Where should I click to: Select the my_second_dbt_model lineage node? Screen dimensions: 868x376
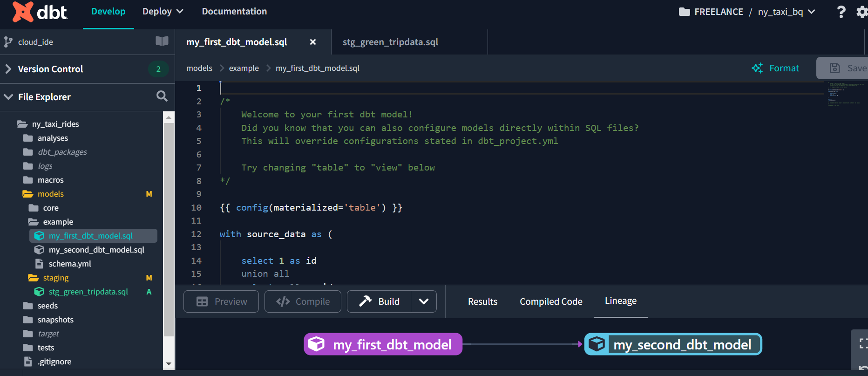tap(673, 344)
